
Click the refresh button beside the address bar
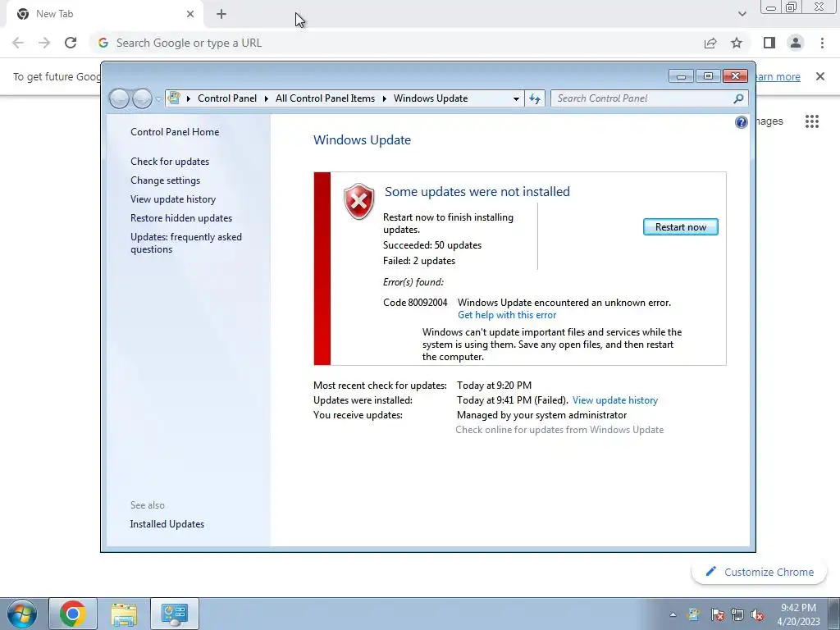(x=535, y=98)
